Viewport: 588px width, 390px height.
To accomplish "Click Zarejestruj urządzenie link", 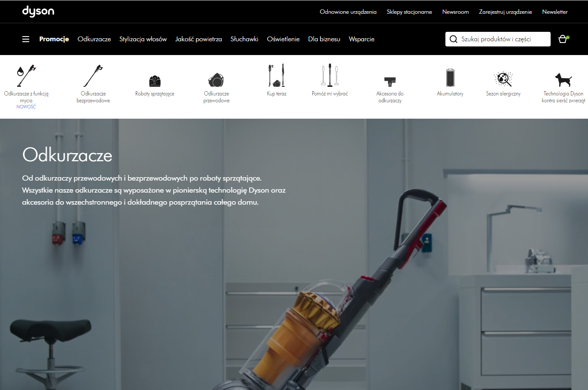I will pos(506,12).
